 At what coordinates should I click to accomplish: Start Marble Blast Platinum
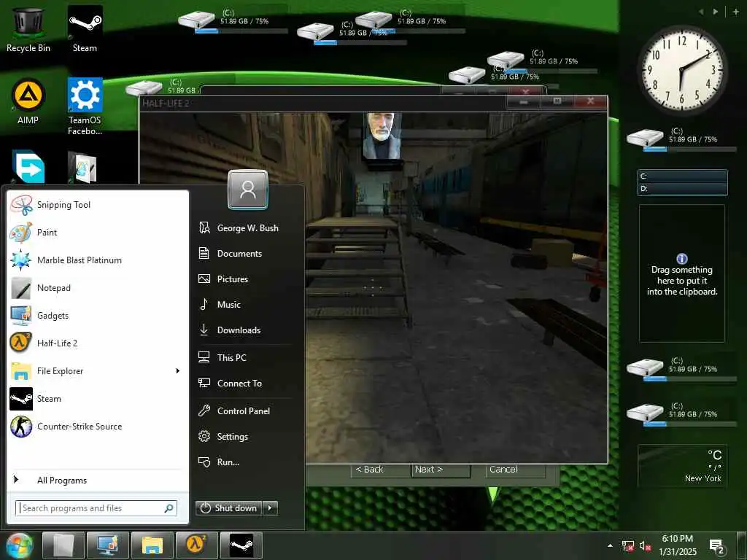click(x=98, y=260)
